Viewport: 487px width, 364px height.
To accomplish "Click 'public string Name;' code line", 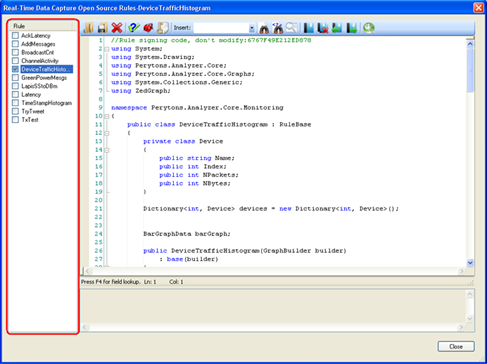I will coord(197,158).
